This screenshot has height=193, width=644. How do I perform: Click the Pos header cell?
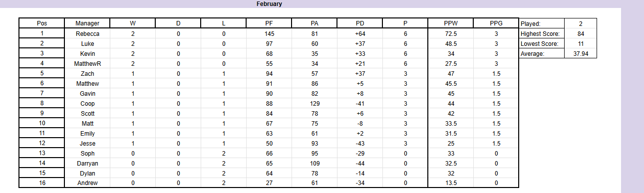click(42, 23)
